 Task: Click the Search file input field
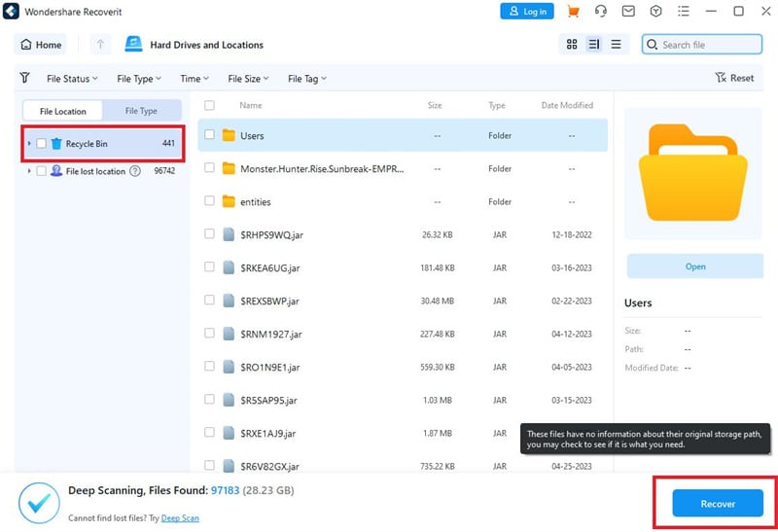pos(701,45)
